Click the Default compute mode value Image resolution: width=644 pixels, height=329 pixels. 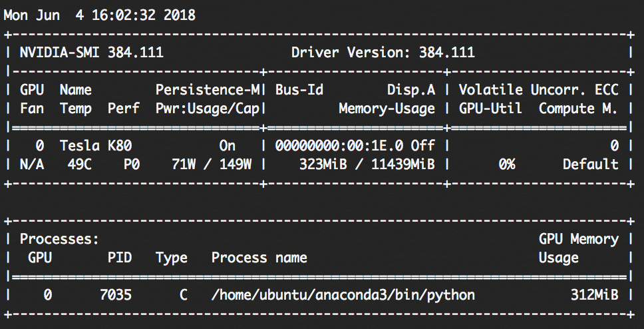591,164
